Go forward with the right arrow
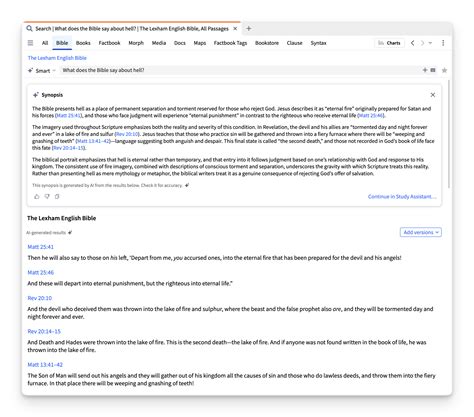 [x=422, y=43]
